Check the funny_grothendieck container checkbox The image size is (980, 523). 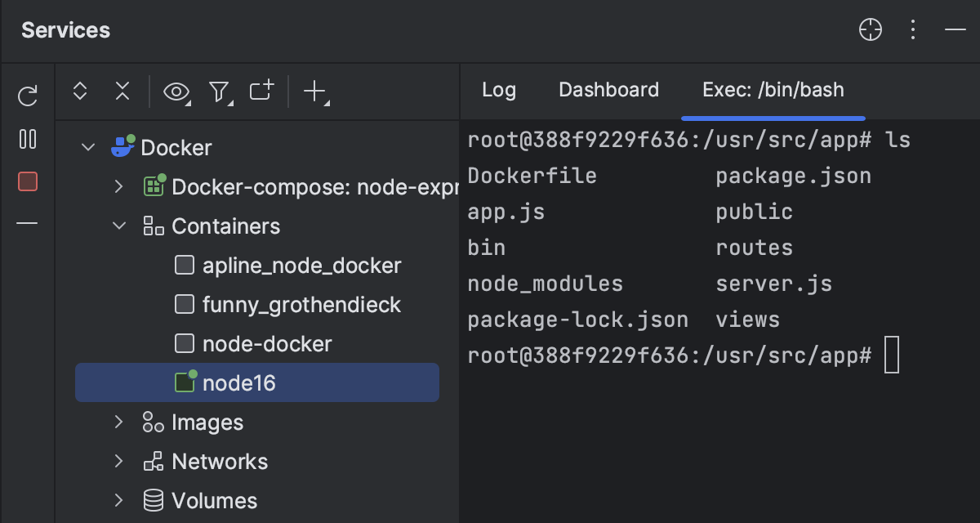(184, 304)
